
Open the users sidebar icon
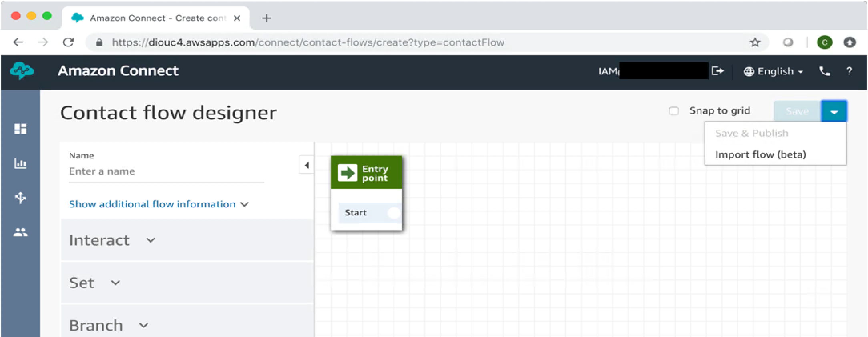pos(20,232)
